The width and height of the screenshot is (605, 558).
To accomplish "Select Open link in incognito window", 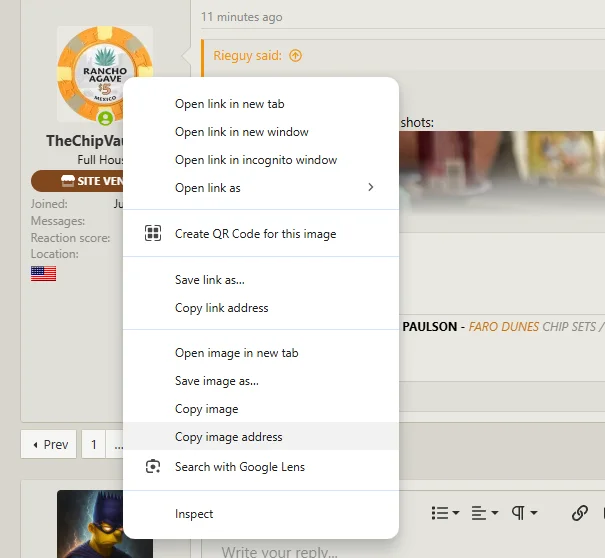I will [261, 160].
